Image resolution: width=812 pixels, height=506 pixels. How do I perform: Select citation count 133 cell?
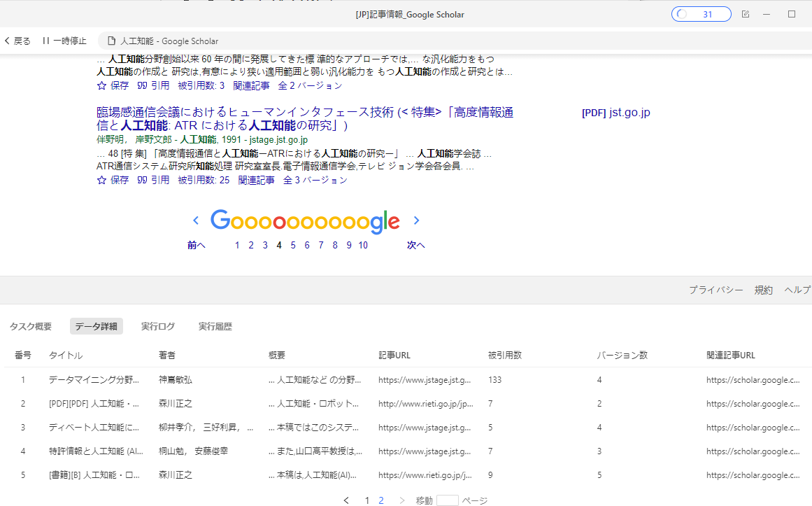(494, 380)
